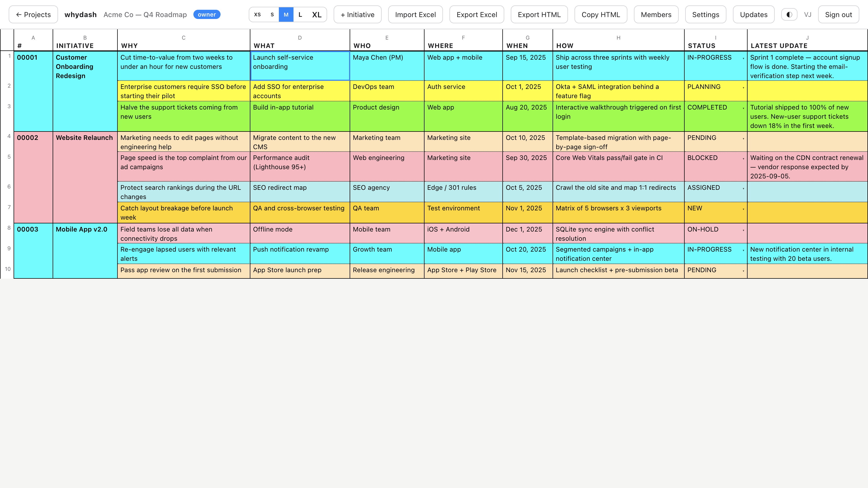Select the STATUS column header
Image resolution: width=868 pixels, height=488 pixels.
(x=715, y=40)
